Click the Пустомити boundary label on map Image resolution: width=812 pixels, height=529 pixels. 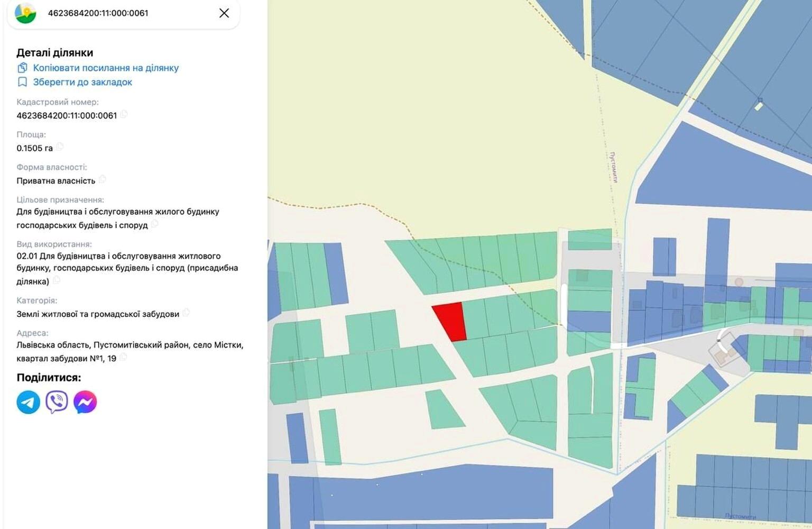[614, 167]
